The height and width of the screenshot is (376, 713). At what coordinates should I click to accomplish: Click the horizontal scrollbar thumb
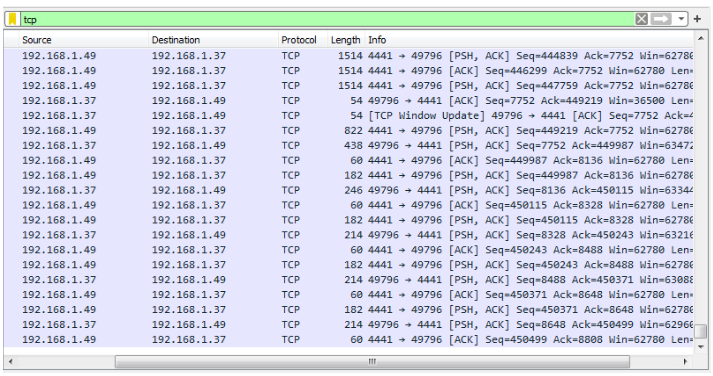372,362
